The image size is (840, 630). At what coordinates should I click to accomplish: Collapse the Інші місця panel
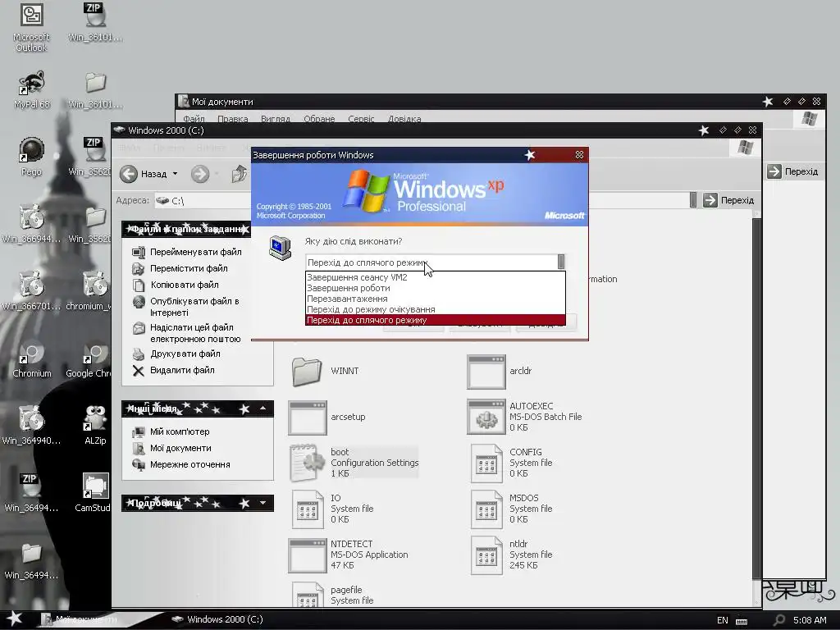(263, 409)
